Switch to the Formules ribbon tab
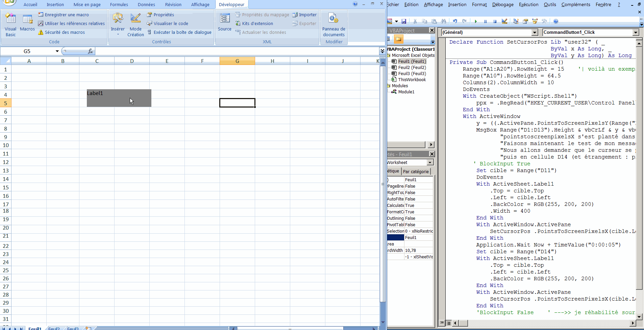 (x=119, y=4)
